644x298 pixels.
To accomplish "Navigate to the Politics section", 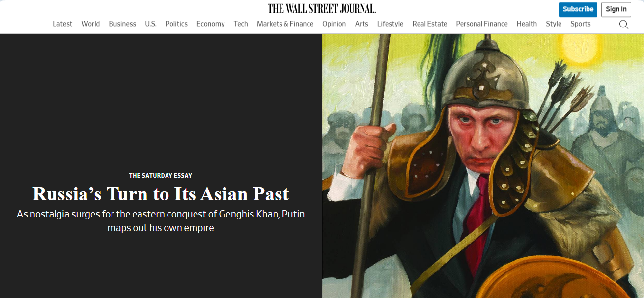I will coord(176,24).
